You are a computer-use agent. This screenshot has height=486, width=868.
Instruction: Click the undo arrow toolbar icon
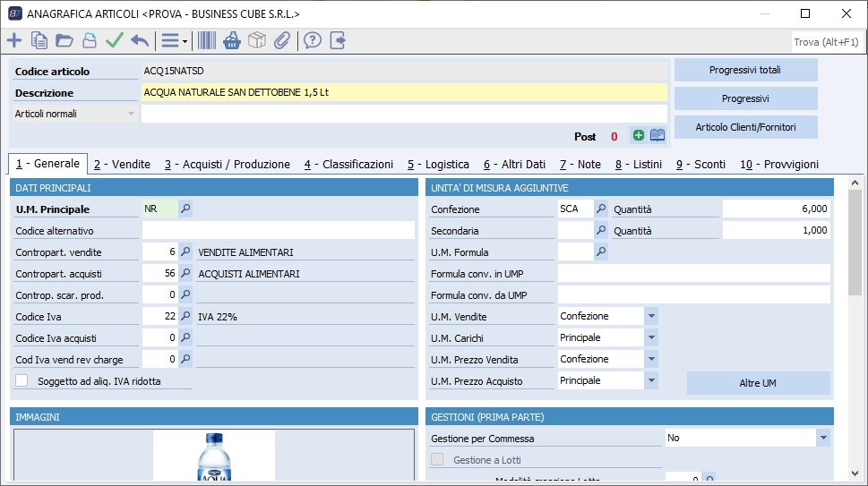point(140,40)
